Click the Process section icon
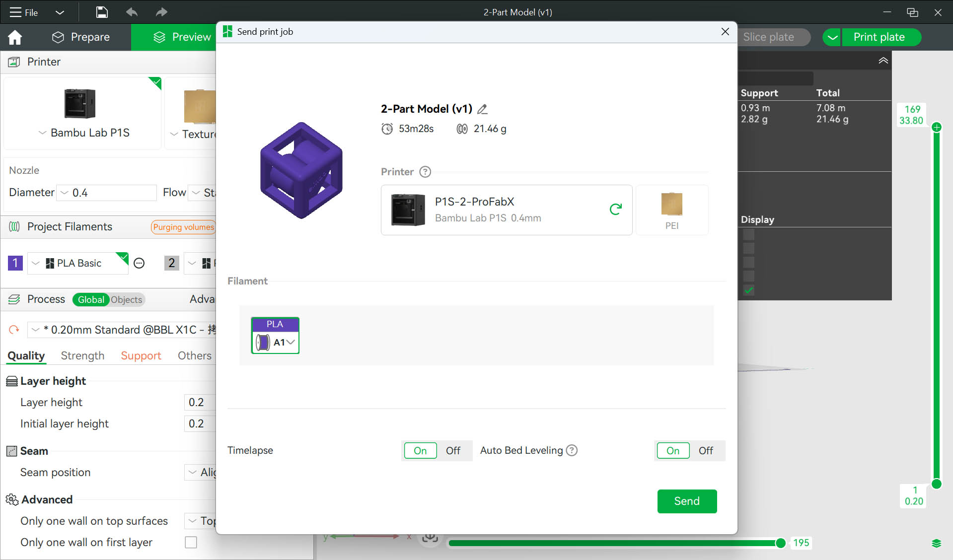 tap(14, 299)
